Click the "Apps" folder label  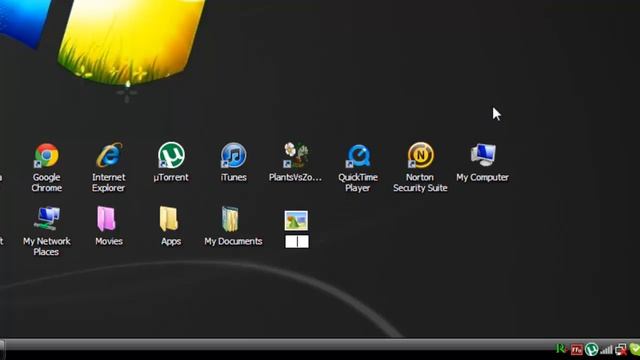[x=171, y=241]
